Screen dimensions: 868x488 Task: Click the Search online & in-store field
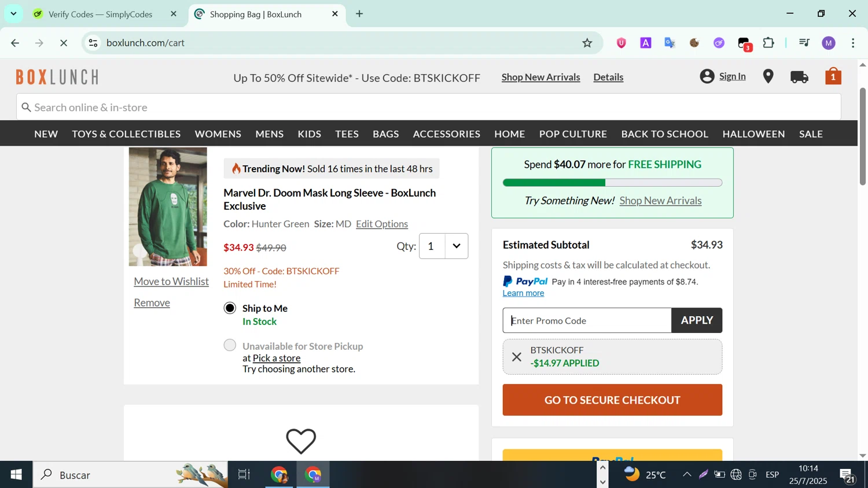[428, 108]
